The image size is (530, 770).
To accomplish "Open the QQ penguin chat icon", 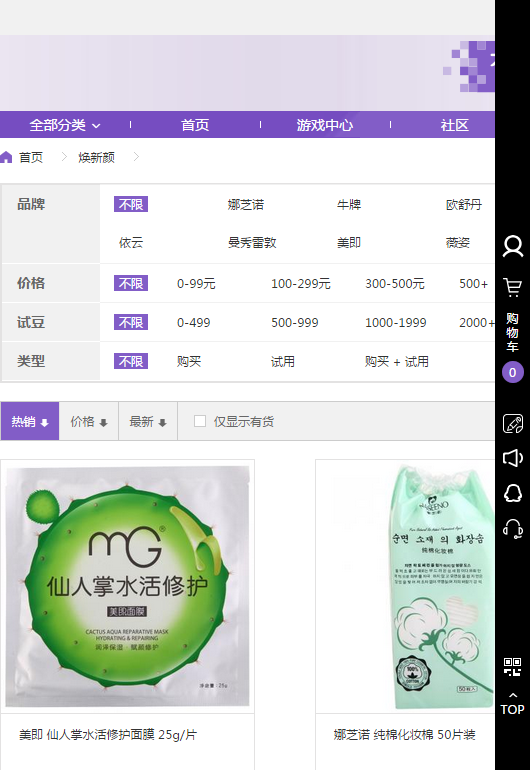I will coord(512,493).
